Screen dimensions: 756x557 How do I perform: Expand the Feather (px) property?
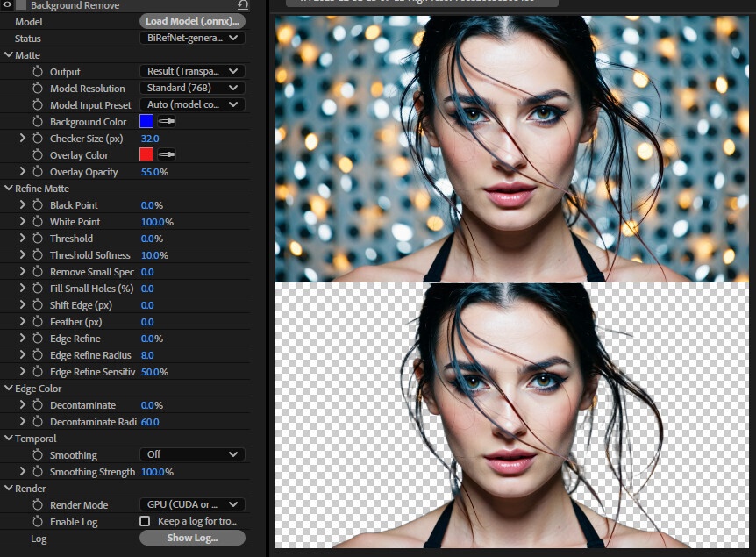pos(22,322)
